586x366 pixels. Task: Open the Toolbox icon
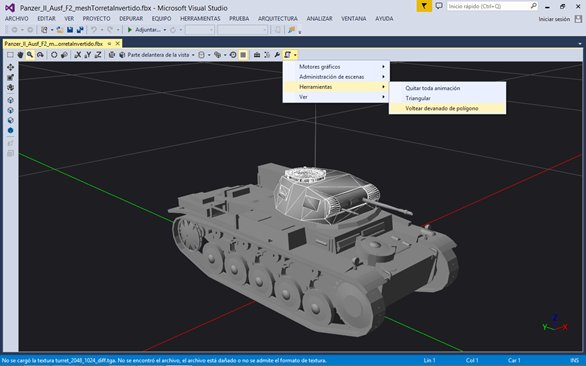tap(257, 55)
